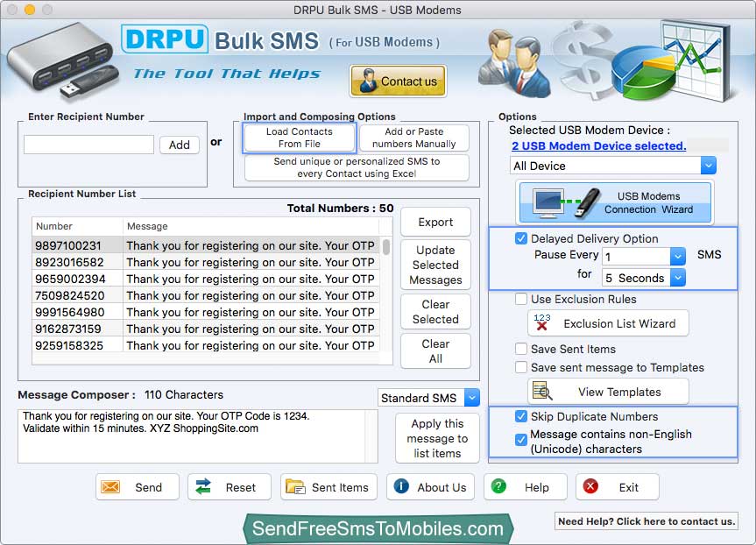Click the Add recipient button

[180, 145]
